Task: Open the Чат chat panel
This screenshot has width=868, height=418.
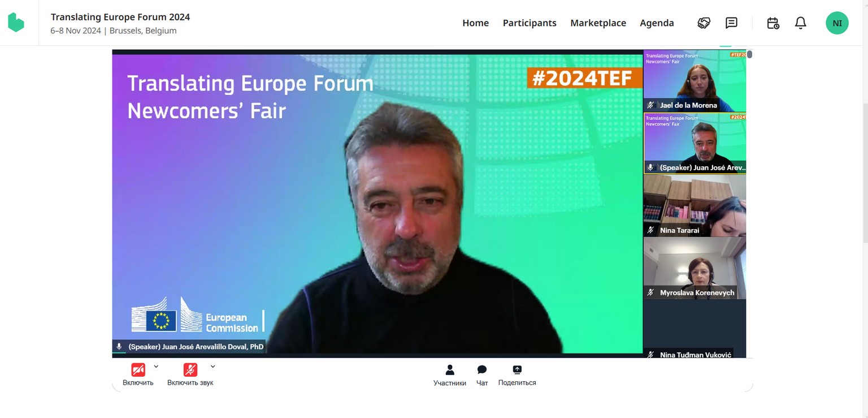Action: [x=482, y=376]
